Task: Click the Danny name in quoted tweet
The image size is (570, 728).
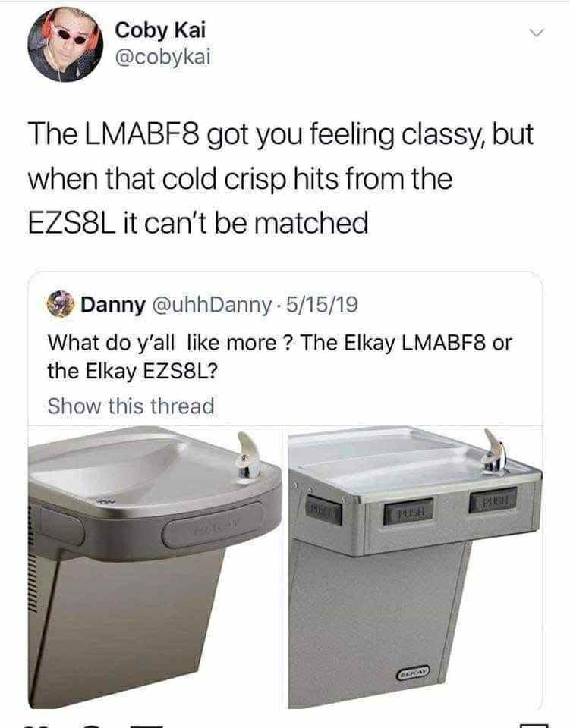Action: pyautogui.click(x=113, y=305)
